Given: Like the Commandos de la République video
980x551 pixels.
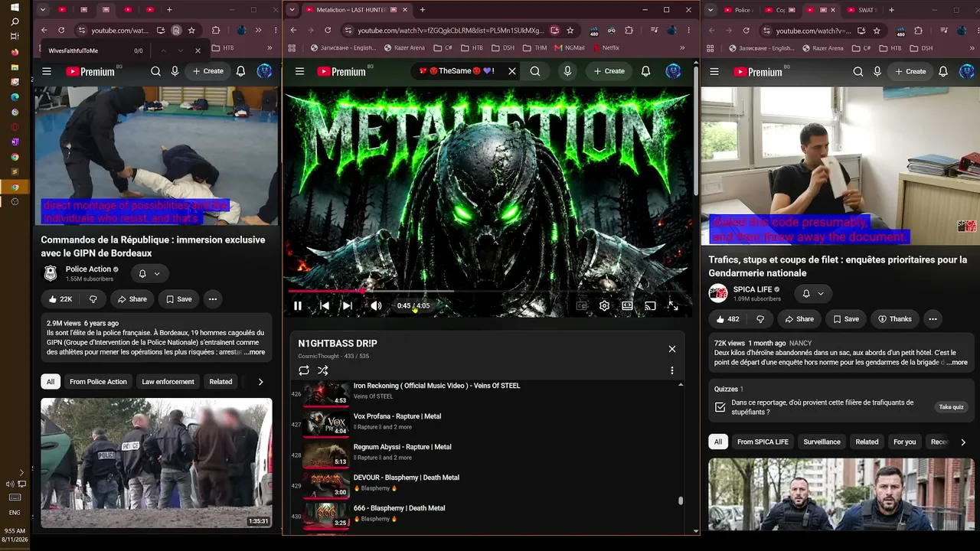Looking at the screenshot, I should coord(60,299).
